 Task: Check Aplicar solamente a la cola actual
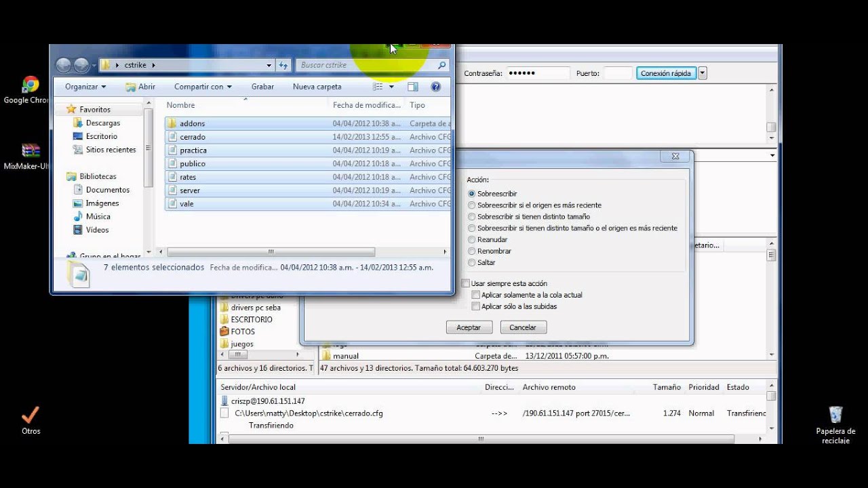pos(476,295)
